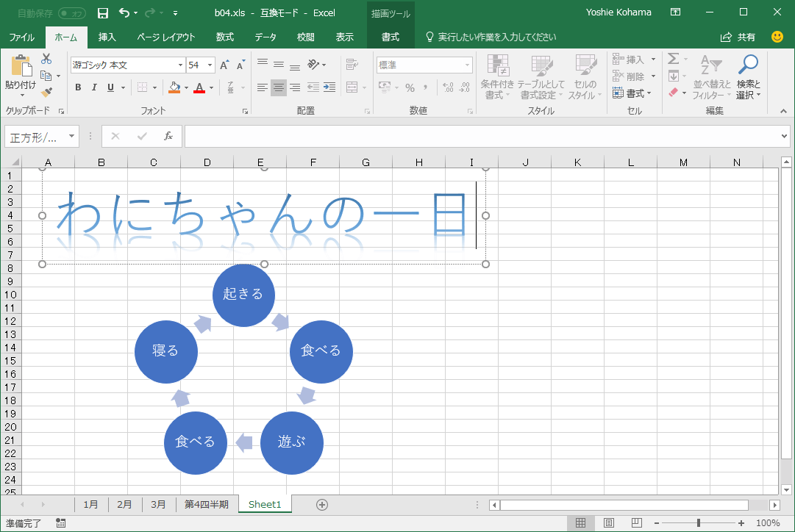Click the Save icon in title bar
This screenshot has width=795, height=532.
102,13
